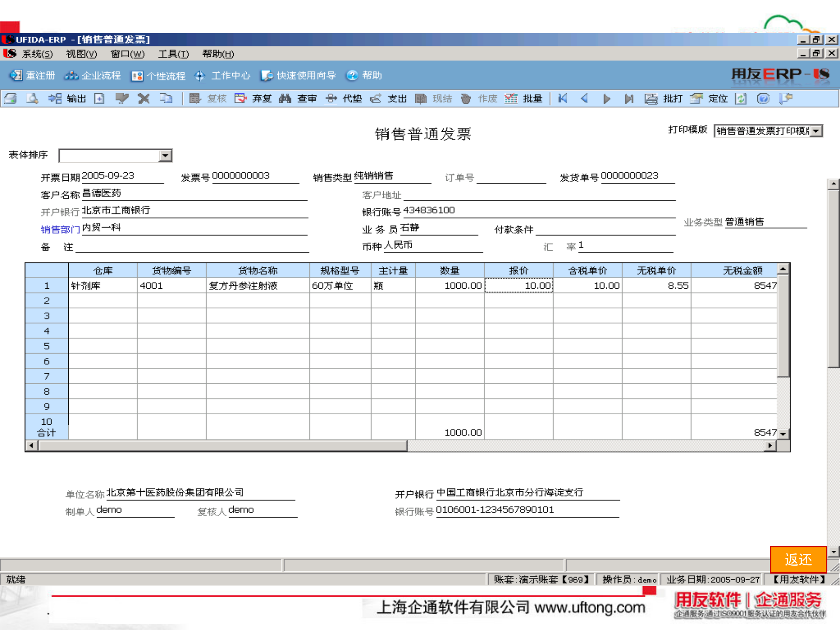
Task: Click the 查审 binoculars audit icon
Action: [285, 98]
